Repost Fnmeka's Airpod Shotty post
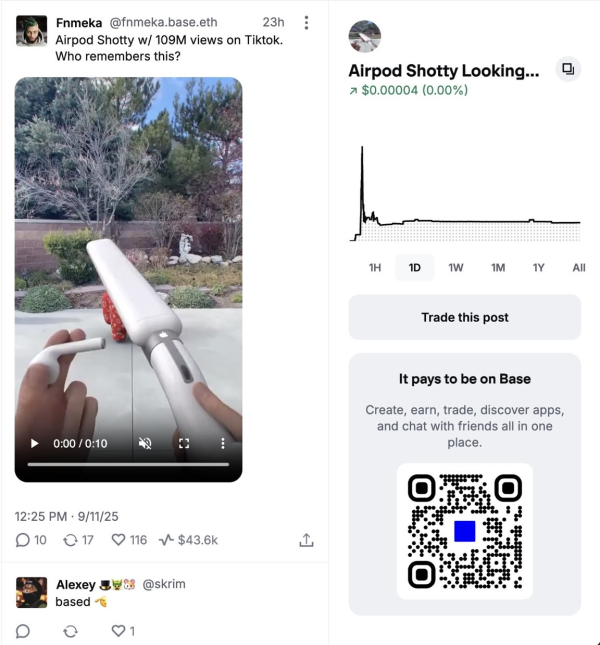The height and width of the screenshot is (645, 600). (78, 540)
